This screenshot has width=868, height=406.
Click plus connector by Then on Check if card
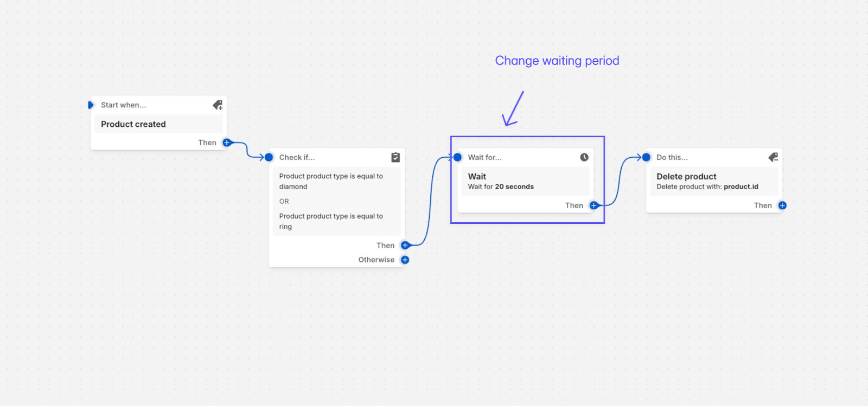pyautogui.click(x=405, y=246)
